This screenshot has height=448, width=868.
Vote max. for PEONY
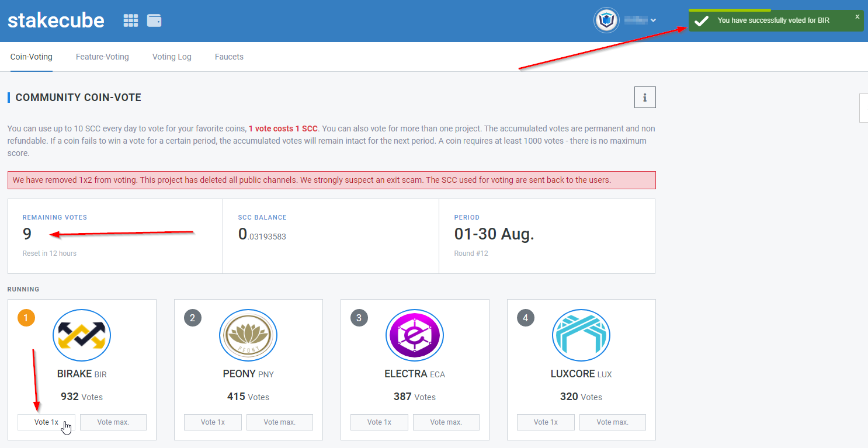[280, 422]
